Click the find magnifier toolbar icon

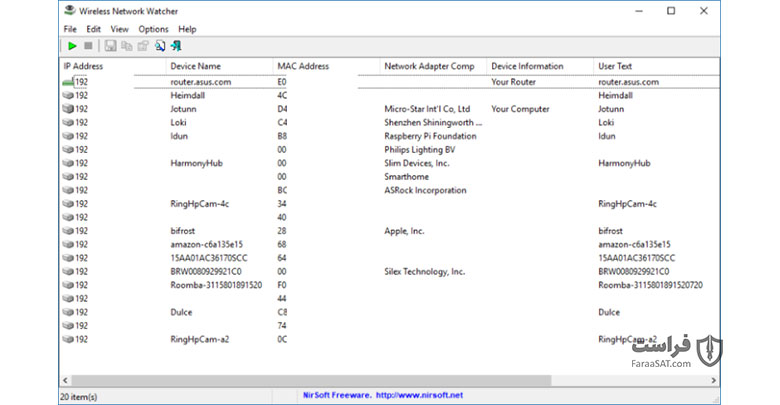coord(160,46)
